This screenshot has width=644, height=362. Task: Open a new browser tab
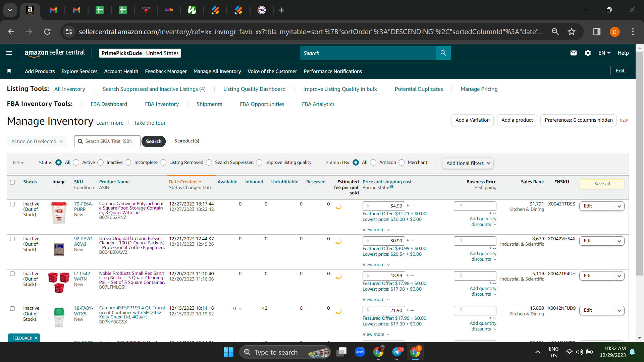(282, 10)
